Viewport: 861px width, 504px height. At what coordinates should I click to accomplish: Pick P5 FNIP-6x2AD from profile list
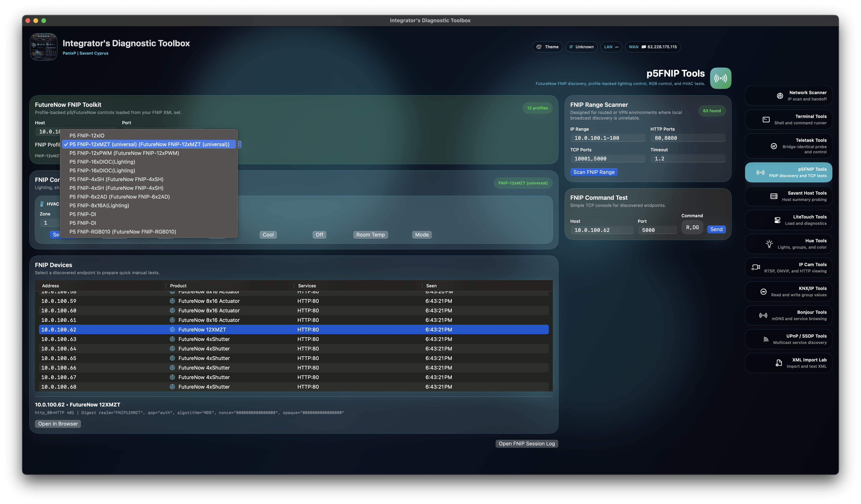tap(120, 197)
